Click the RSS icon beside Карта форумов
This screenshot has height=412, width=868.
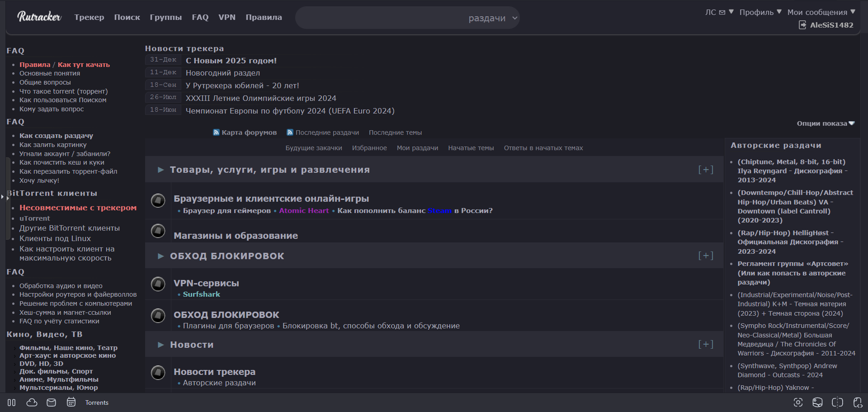click(x=216, y=132)
